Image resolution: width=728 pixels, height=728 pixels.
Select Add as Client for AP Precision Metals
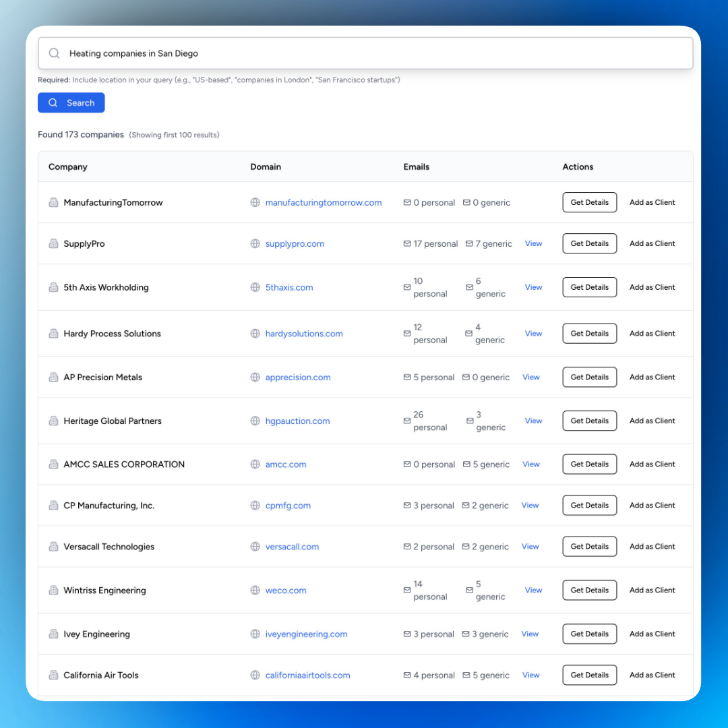652,377
